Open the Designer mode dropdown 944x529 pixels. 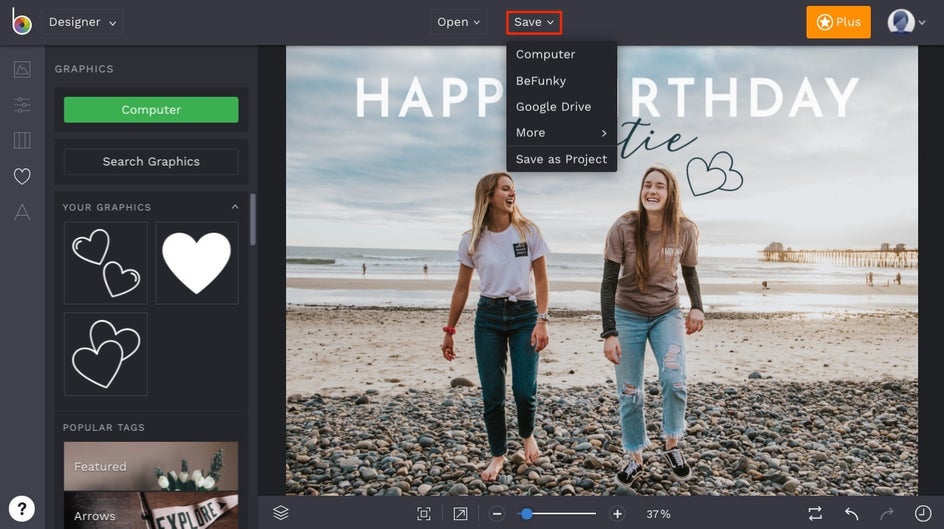(x=82, y=22)
